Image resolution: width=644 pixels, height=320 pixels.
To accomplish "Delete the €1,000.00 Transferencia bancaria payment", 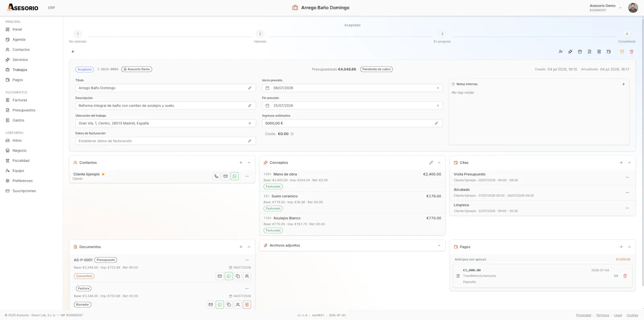I will pos(625,276).
